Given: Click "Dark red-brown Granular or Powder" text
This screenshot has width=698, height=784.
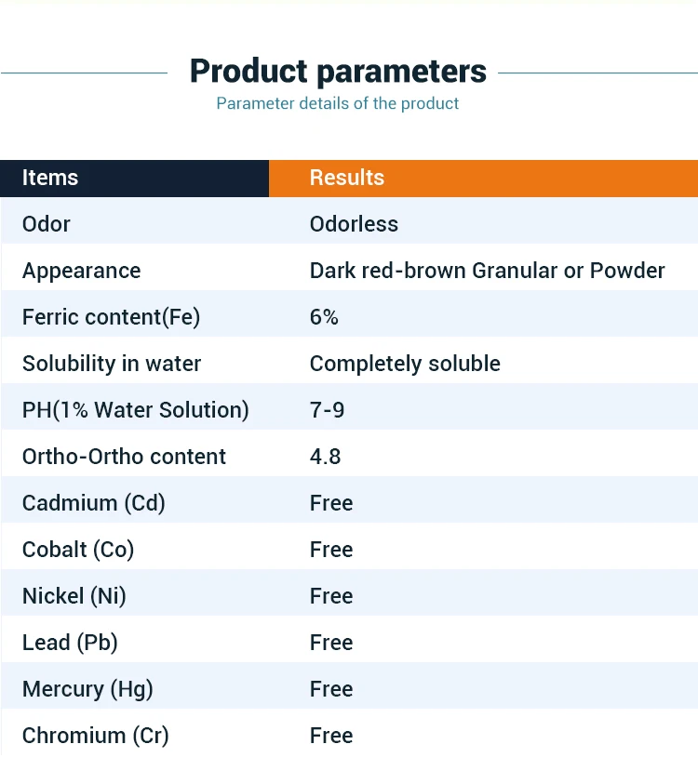Looking at the screenshot, I should click(x=487, y=271).
